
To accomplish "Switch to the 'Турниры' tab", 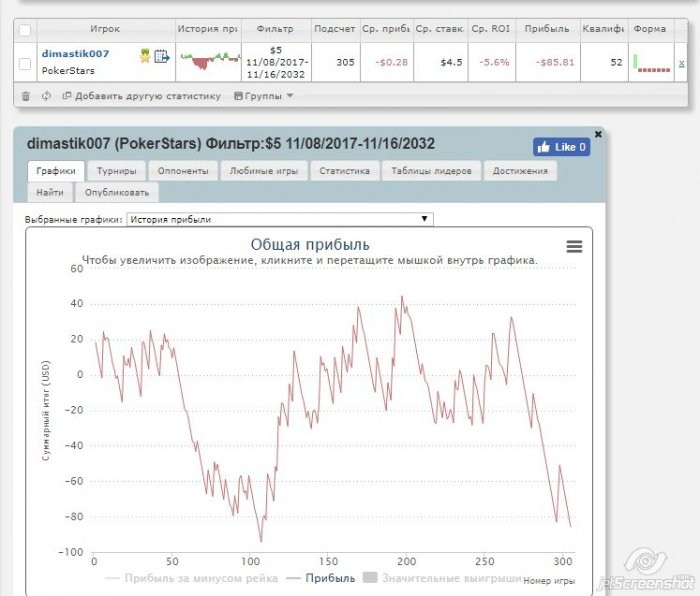I will [117, 171].
